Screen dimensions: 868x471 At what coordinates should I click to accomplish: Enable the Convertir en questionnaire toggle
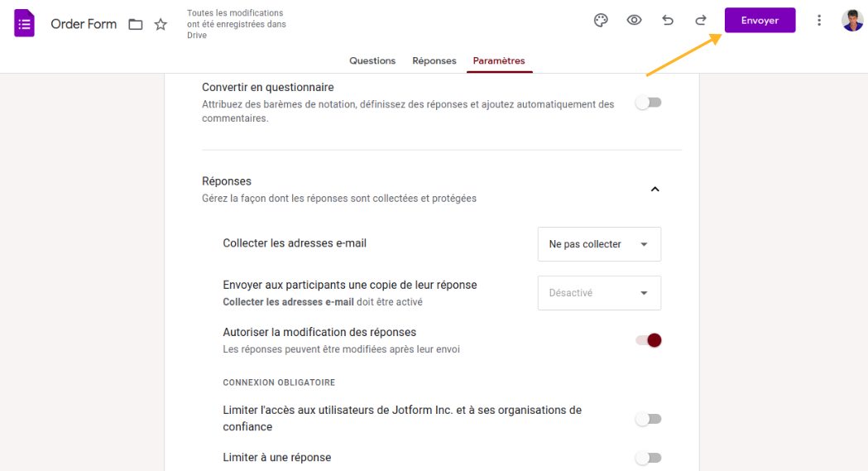click(649, 103)
